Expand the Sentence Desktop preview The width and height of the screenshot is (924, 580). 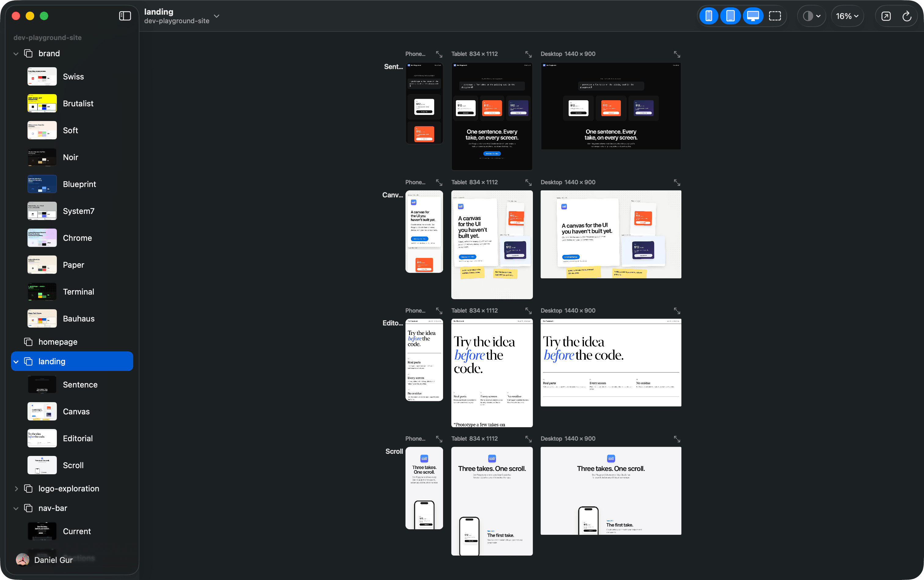(677, 54)
